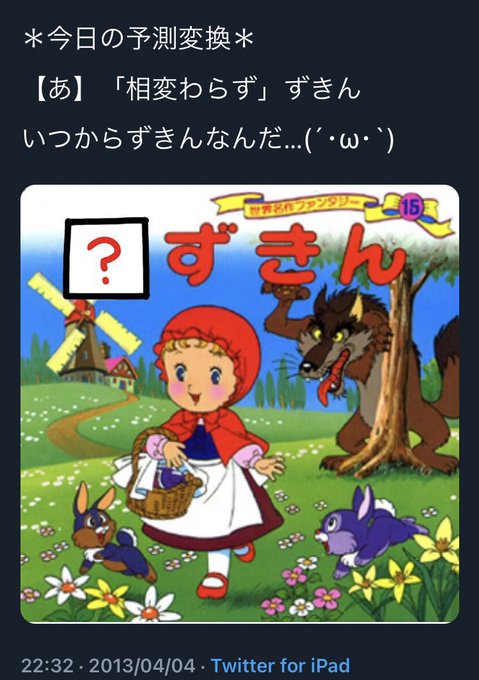
Task: Click the 2013/04/04 tweet date
Action: point(142,665)
